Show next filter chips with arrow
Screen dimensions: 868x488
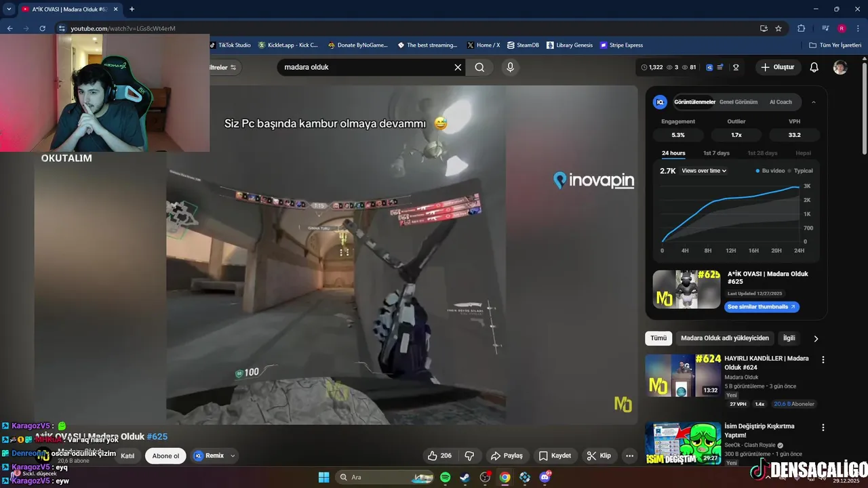816,338
